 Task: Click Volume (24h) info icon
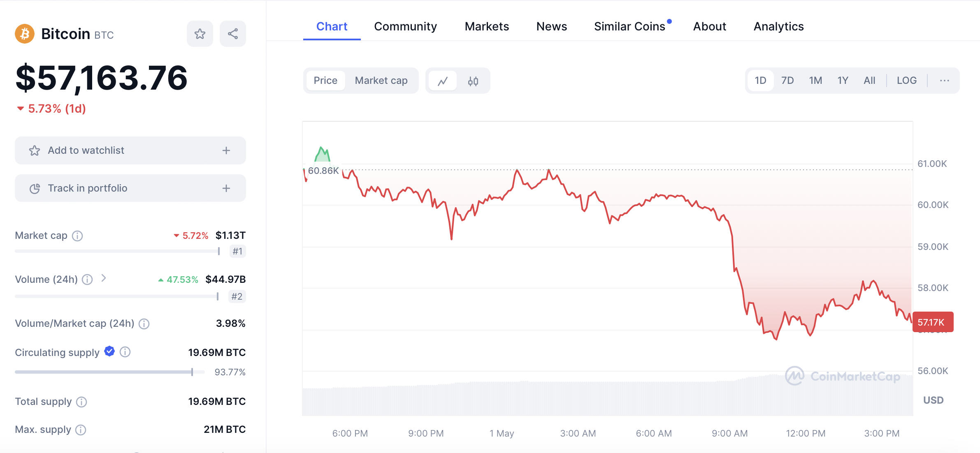[87, 280]
